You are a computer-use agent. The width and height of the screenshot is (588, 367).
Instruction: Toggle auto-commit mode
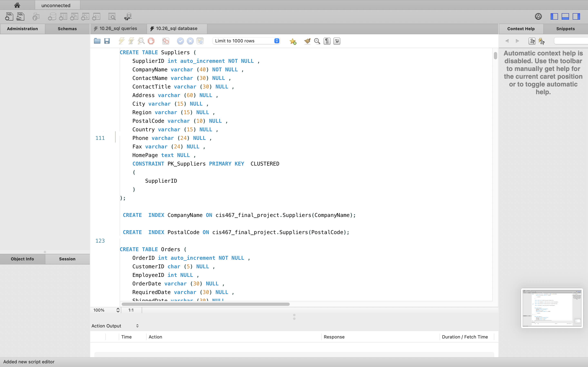point(200,41)
